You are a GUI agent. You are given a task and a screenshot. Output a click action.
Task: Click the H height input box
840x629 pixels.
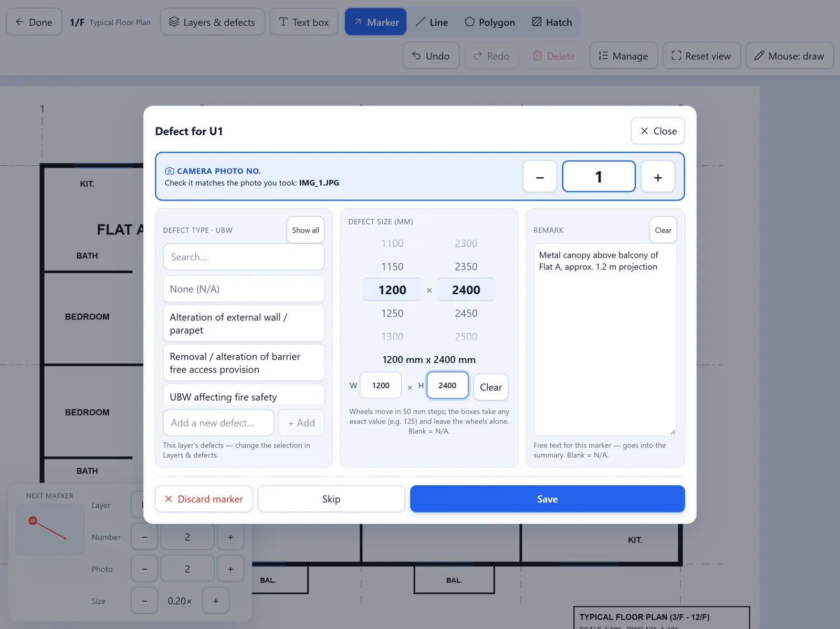(x=447, y=386)
